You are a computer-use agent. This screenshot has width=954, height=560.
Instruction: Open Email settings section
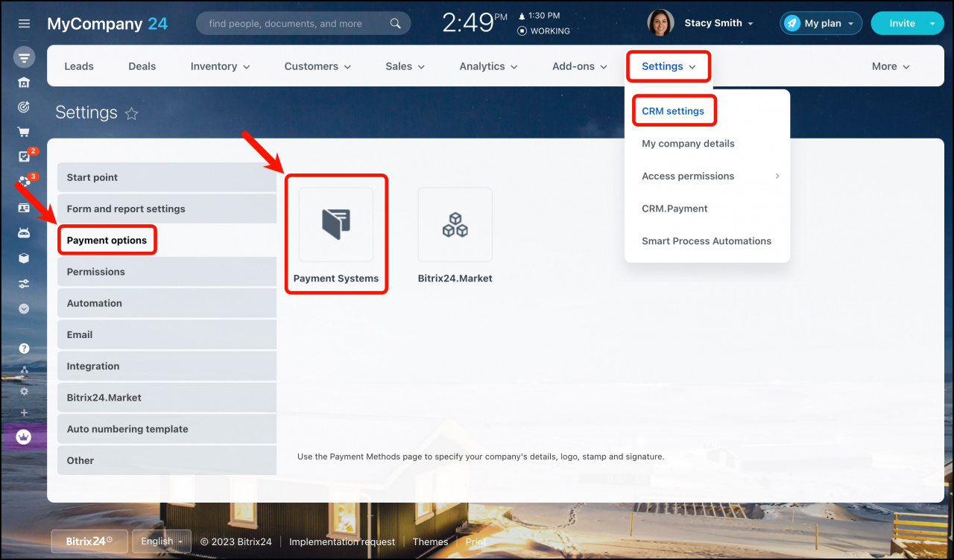pos(167,335)
